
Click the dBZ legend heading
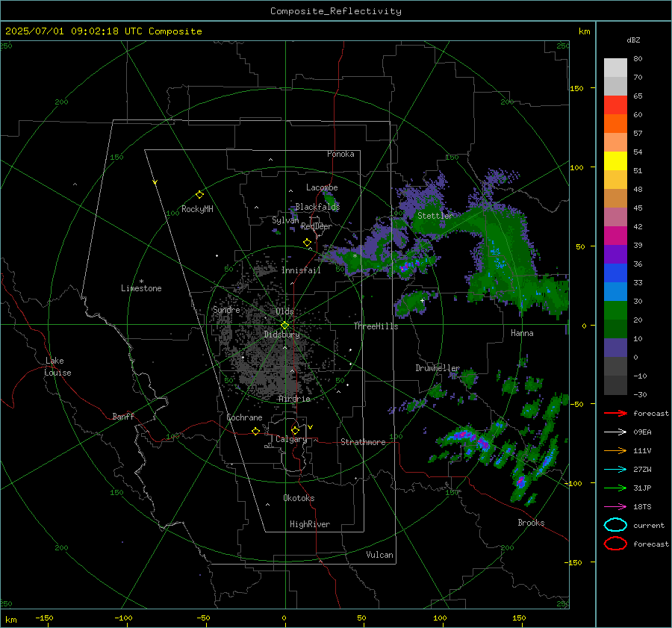(x=633, y=40)
